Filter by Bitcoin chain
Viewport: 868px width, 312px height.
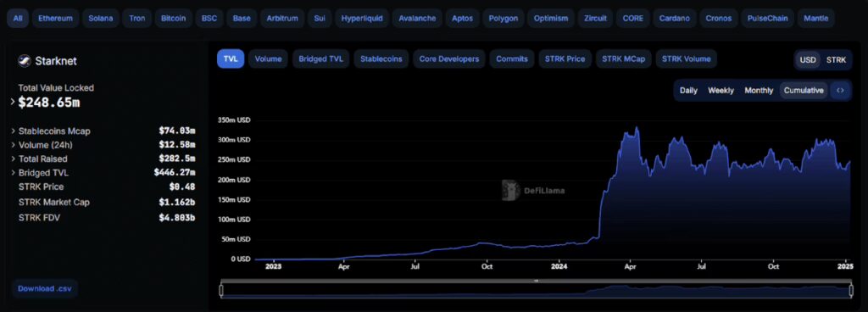[x=174, y=19]
